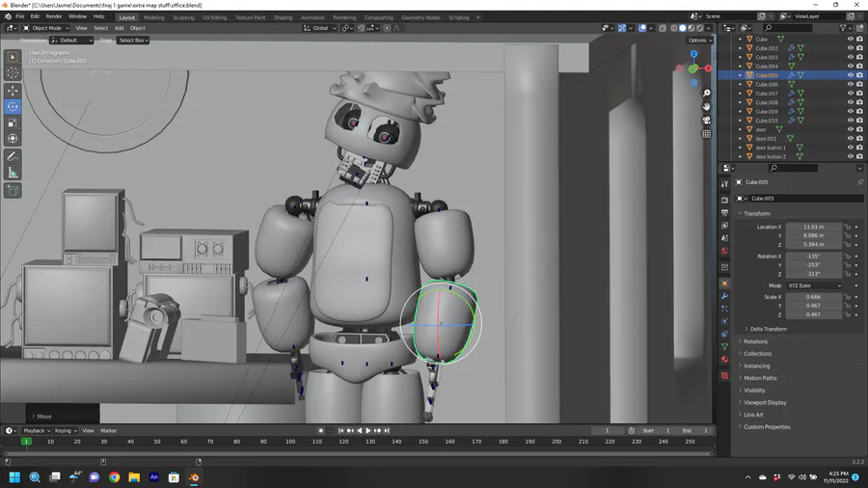
Task: Expand the Move operator panel
Action: 41,417
